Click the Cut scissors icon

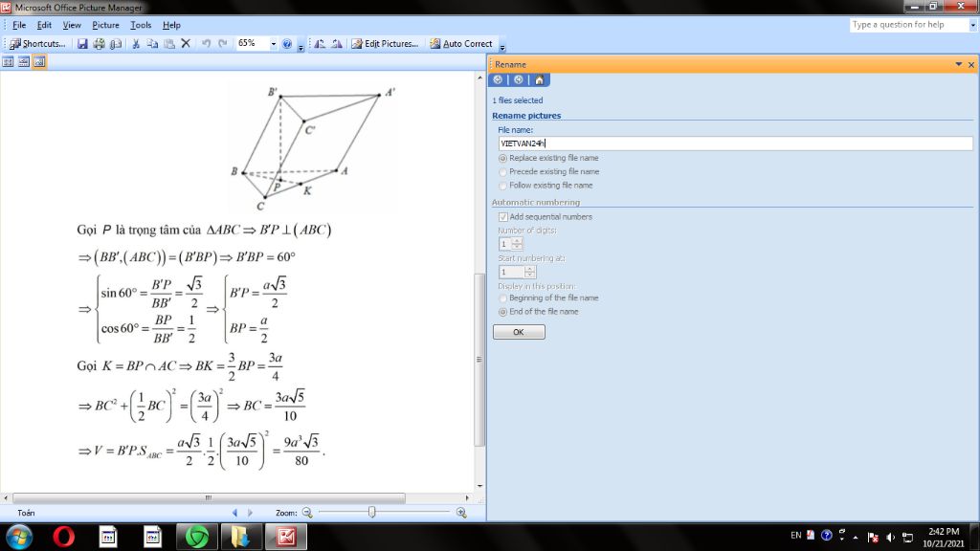136,44
